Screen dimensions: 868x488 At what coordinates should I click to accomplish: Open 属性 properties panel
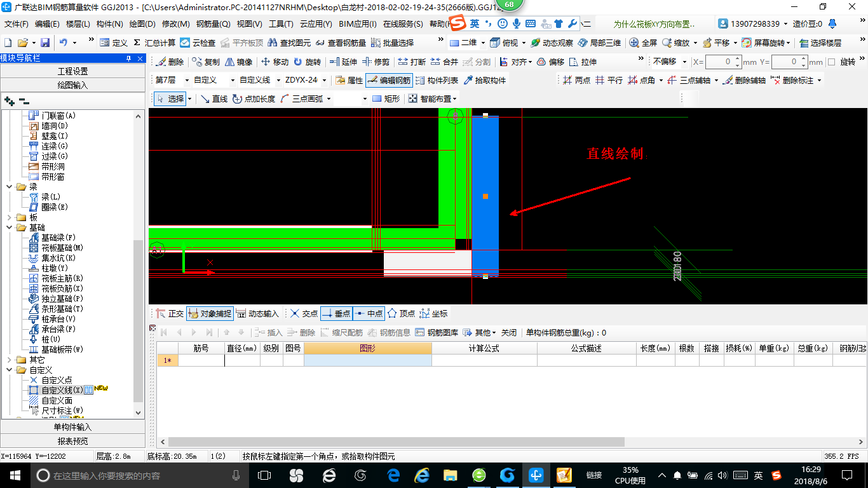click(349, 81)
